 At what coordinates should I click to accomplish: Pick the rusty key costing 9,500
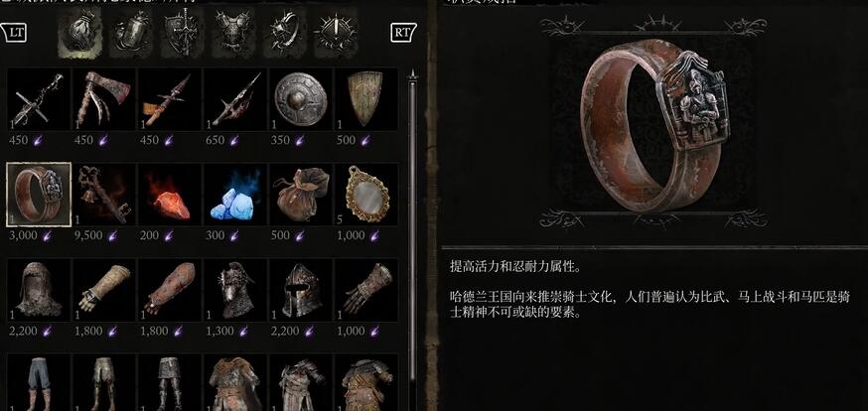(104, 195)
